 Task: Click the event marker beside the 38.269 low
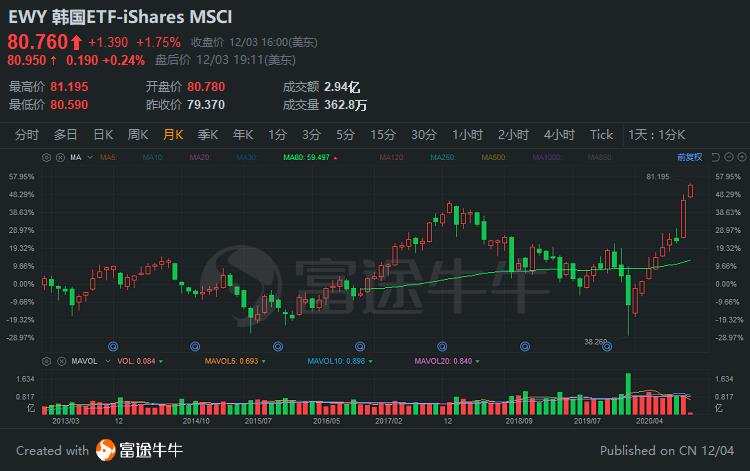[x=607, y=346]
